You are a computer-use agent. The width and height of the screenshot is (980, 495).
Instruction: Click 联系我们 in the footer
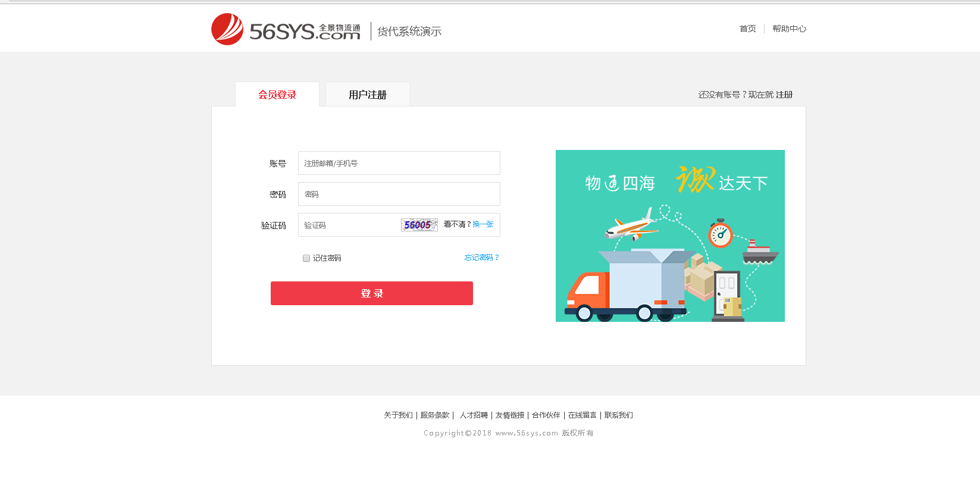point(618,415)
